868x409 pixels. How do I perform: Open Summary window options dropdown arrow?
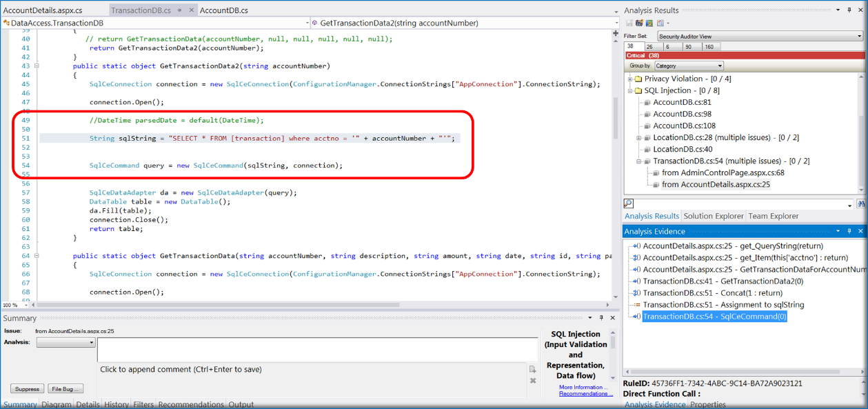pyautogui.click(x=589, y=318)
